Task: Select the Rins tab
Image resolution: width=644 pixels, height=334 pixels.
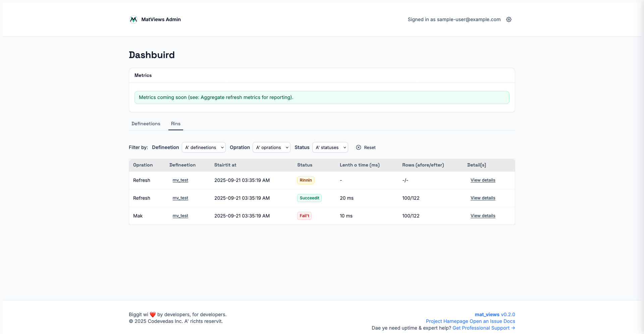Action: coord(175,124)
